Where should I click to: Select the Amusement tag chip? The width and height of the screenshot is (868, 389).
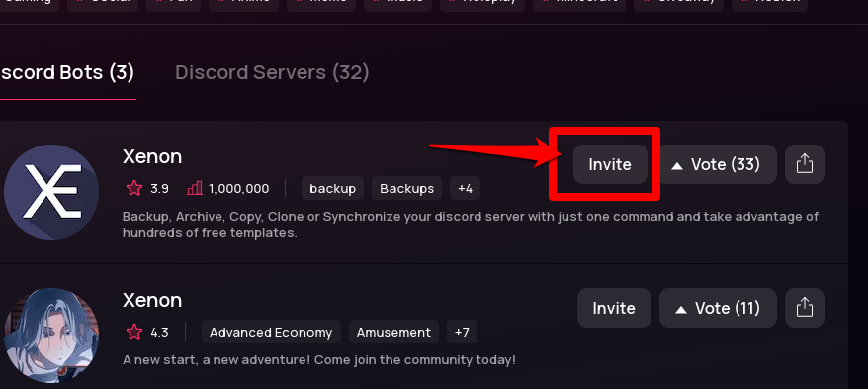click(393, 332)
